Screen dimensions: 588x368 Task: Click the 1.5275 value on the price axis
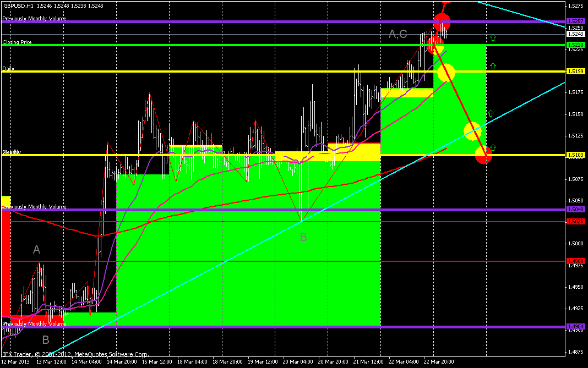[x=576, y=6]
